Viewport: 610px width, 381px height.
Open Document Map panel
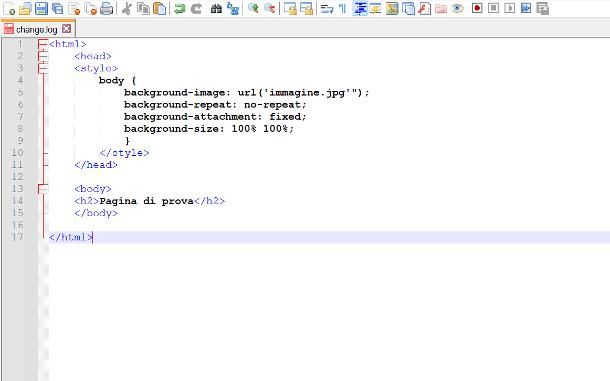392,9
